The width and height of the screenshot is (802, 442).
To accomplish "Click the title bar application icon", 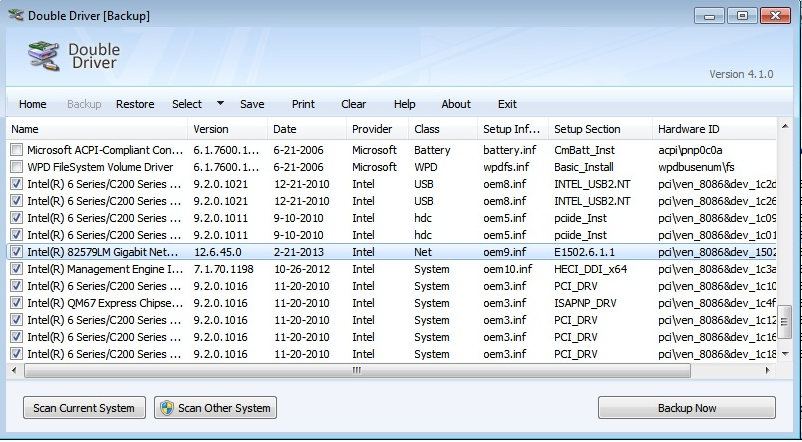I will [x=15, y=15].
